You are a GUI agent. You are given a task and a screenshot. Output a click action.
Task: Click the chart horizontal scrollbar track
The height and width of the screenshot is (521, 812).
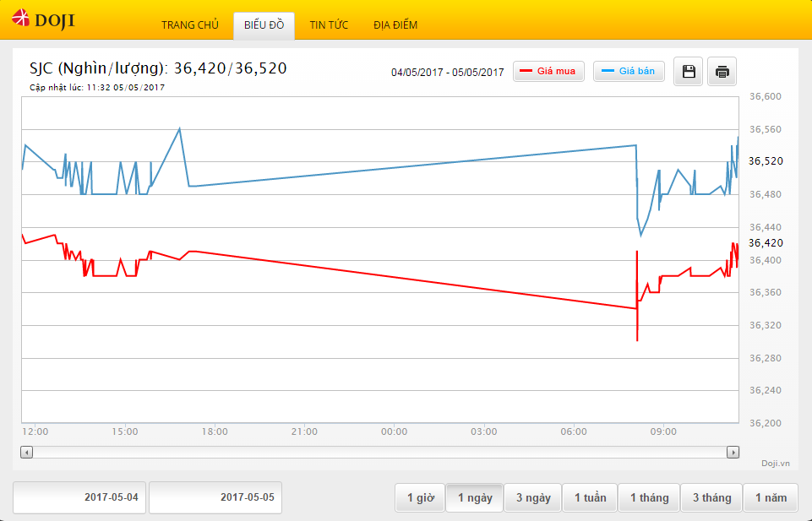(379, 453)
